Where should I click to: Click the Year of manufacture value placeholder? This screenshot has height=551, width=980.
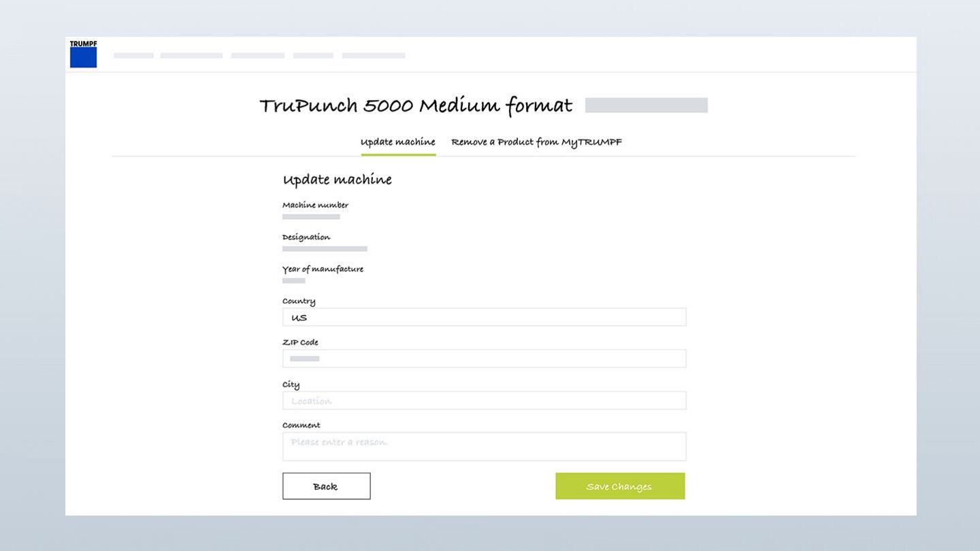point(293,281)
